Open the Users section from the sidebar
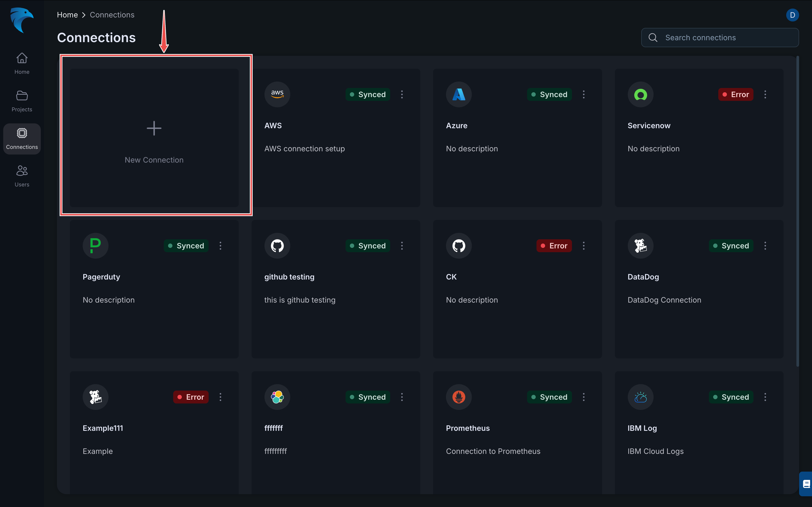Image resolution: width=812 pixels, height=507 pixels. [21, 176]
